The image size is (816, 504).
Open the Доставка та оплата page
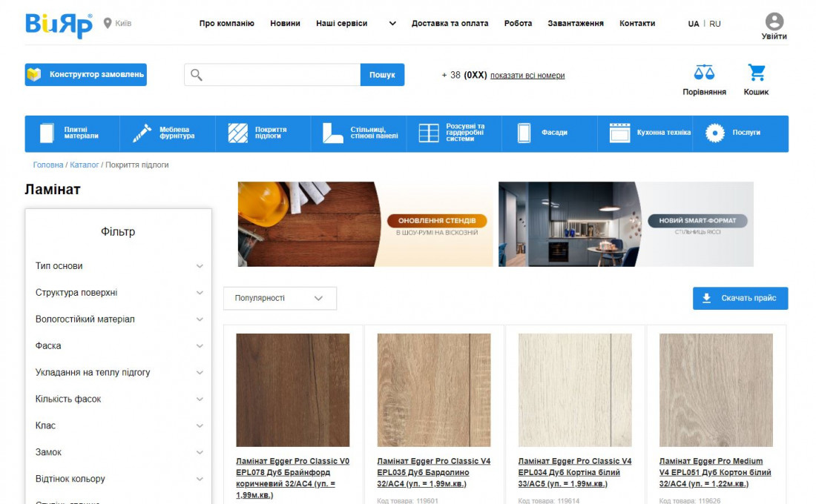click(450, 24)
